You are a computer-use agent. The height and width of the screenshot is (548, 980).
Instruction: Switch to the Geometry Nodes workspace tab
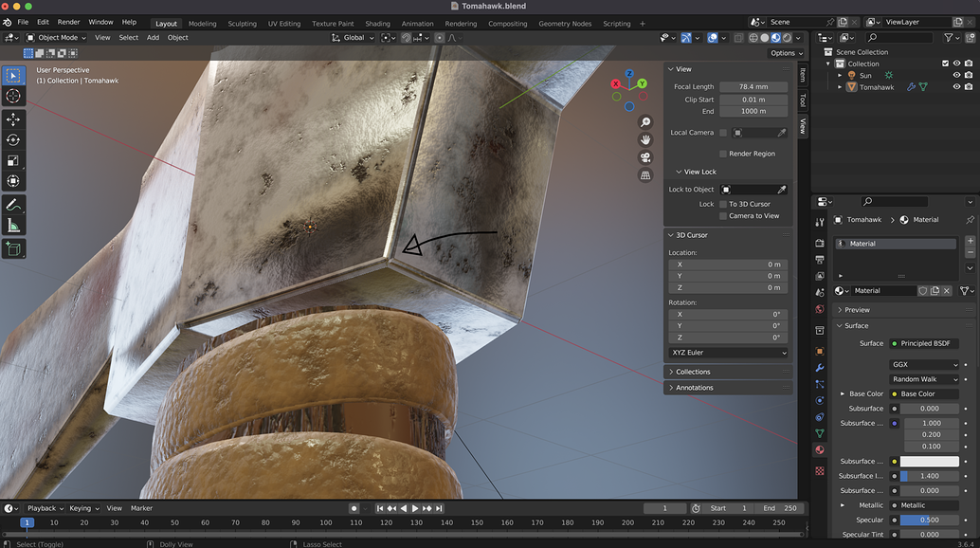tap(565, 24)
